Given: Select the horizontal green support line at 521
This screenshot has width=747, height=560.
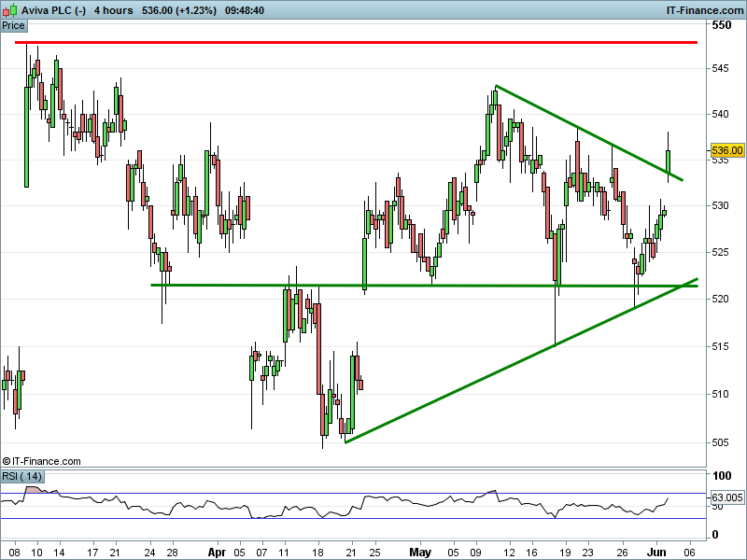Looking at the screenshot, I should [x=424, y=286].
